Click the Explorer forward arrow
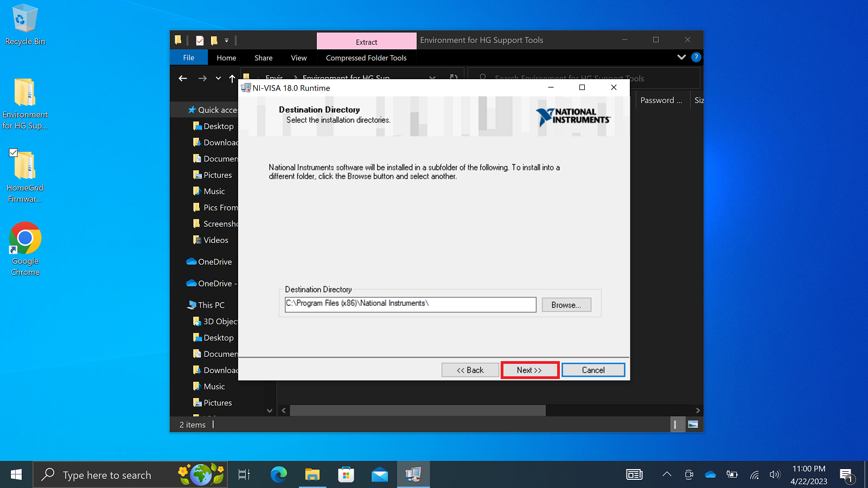The height and width of the screenshot is (488, 868). 202,79
